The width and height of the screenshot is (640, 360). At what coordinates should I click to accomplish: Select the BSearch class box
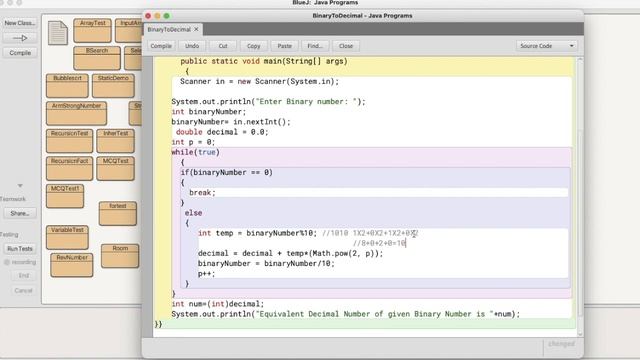pos(97,58)
